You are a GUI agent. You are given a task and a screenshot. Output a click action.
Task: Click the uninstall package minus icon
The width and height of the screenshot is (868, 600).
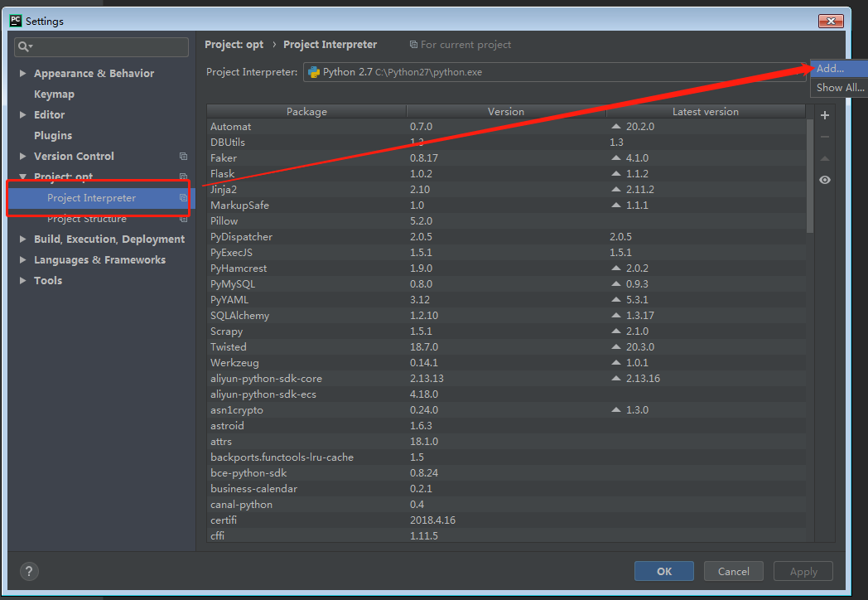click(824, 137)
